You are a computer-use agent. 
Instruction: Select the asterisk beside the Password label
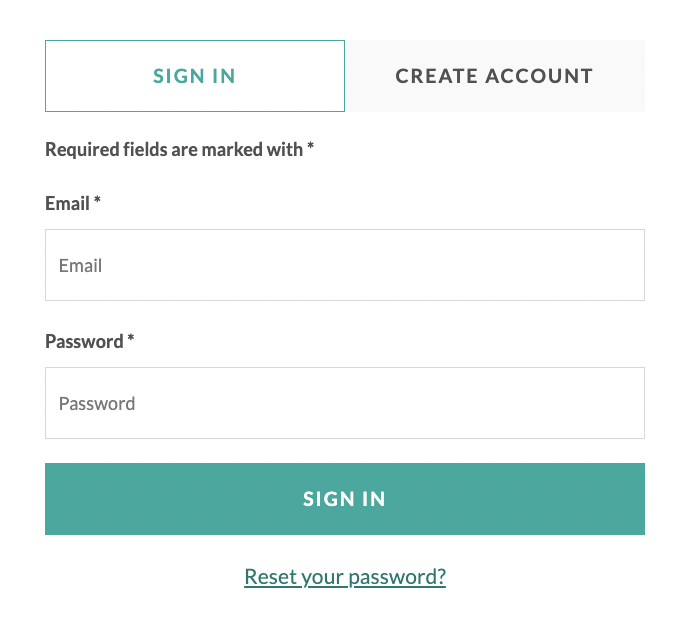pos(131,340)
